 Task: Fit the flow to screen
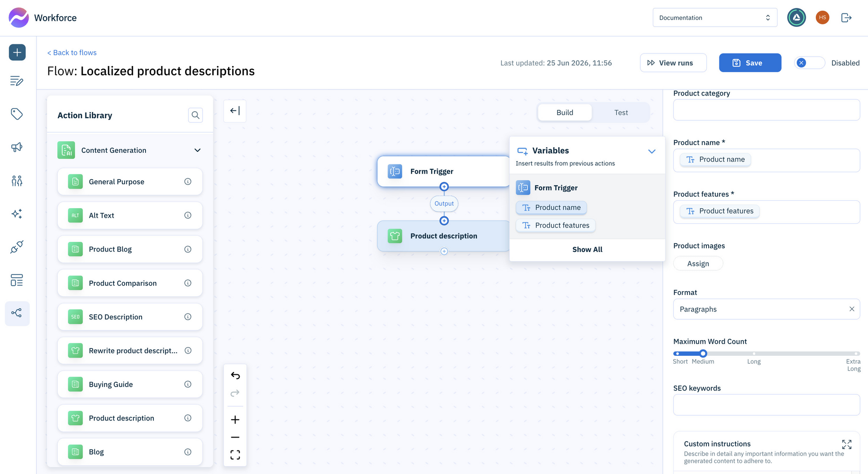[x=235, y=455]
